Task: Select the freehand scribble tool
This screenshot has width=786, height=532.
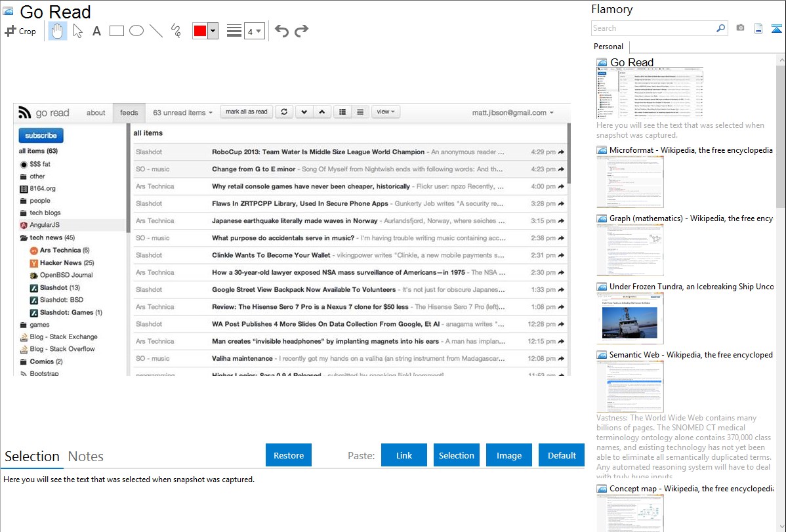Action: (176, 31)
